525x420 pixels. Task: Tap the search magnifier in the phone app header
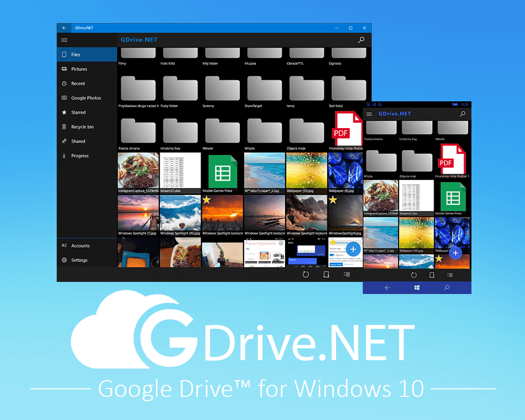(463, 114)
